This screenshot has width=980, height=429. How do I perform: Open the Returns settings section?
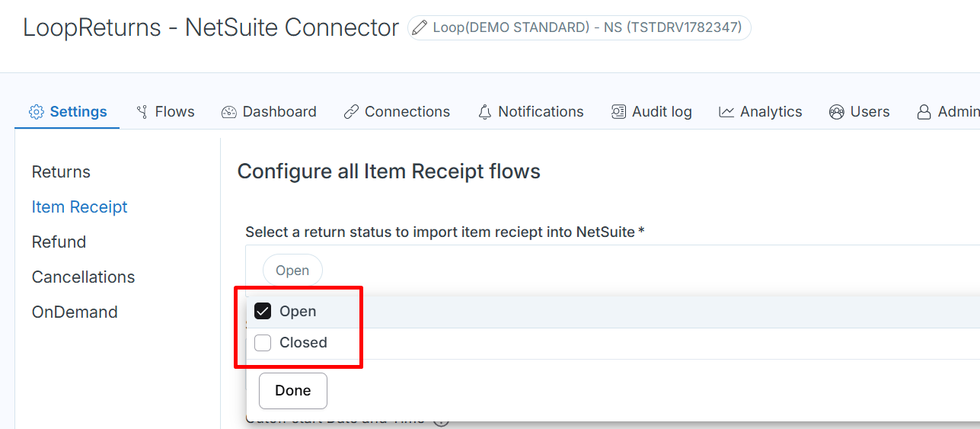click(x=61, y=172)
